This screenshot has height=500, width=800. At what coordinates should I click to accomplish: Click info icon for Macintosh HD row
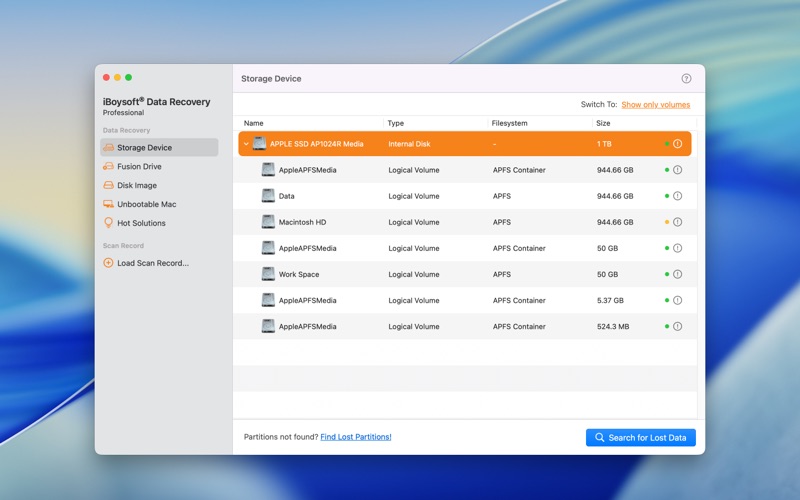click(x=677, y=222)
